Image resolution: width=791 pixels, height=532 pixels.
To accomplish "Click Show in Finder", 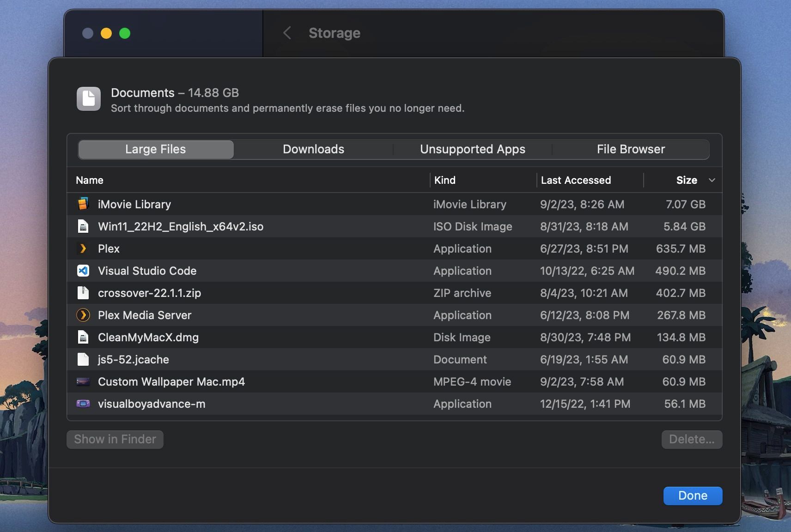I will [x=115, y=439].
